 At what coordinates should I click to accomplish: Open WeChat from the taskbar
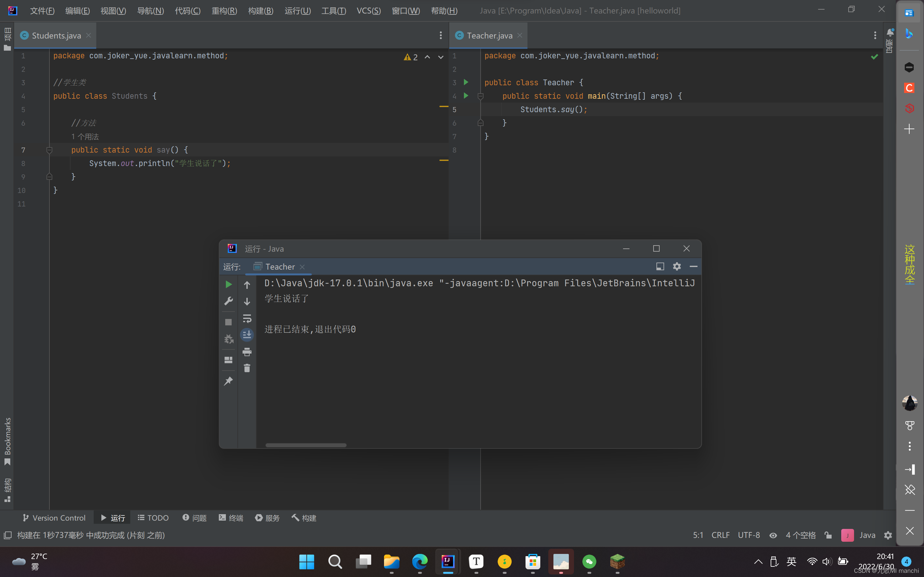[x=589, y=561]
